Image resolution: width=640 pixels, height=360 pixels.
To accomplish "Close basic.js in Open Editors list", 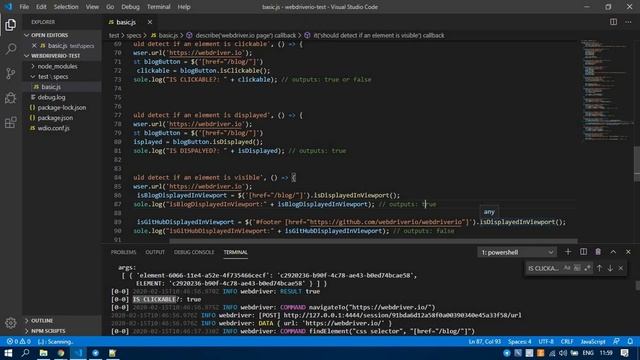I will pyautogui.click(x=34, y=46).
